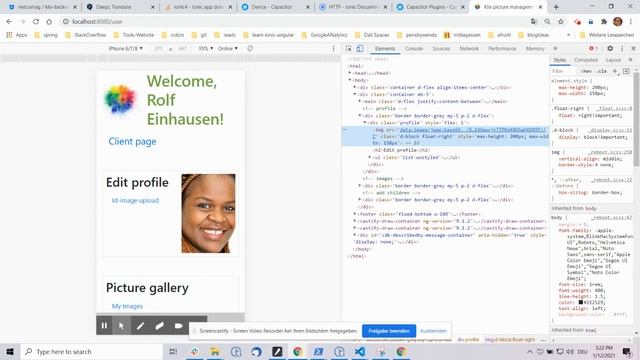
Task: Click the Styles filter input field
Action: pos(564,71)
